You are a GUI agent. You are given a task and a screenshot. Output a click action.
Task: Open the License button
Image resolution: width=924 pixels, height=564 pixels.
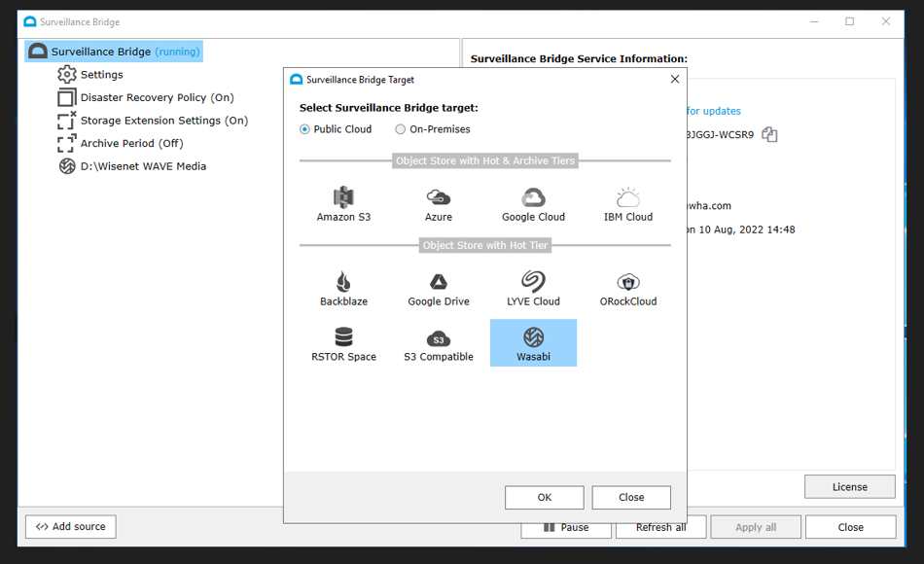point(850,487)
